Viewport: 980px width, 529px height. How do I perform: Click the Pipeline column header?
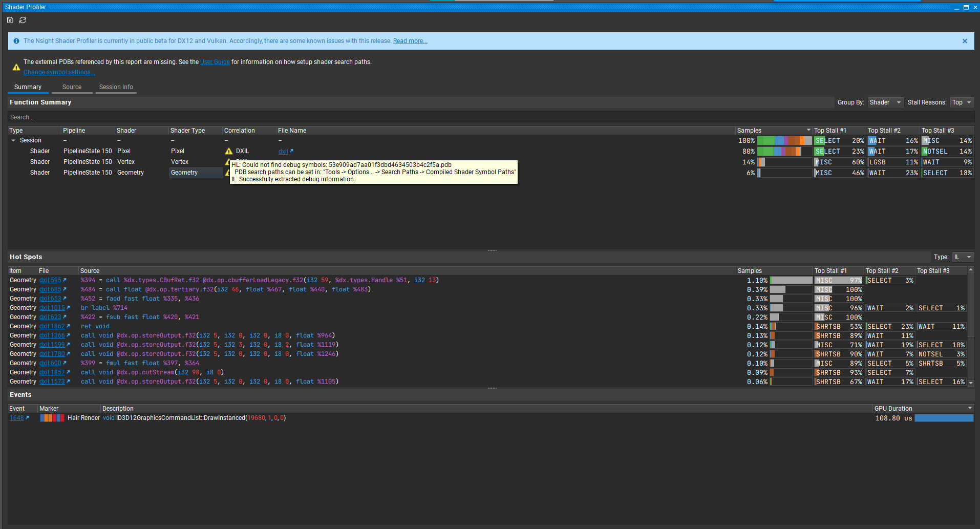[x=88, y=131]
